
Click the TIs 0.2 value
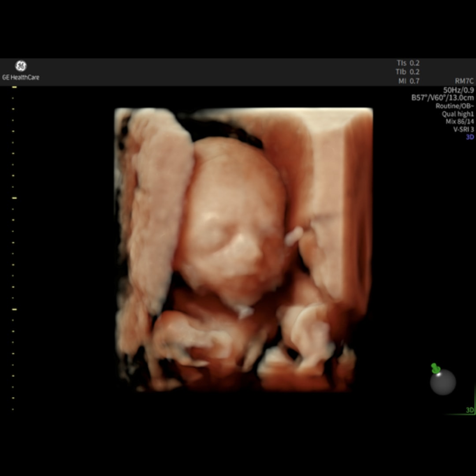coord(408,63)
